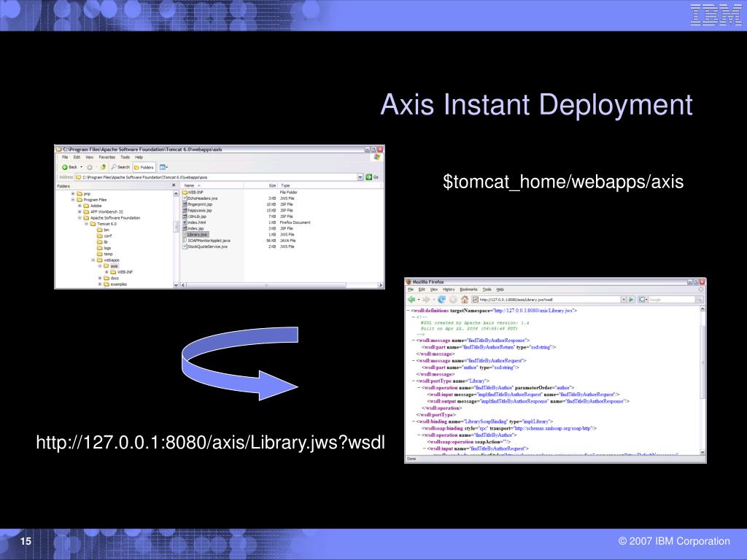Select the conf folder in tree

click(104, 236)
